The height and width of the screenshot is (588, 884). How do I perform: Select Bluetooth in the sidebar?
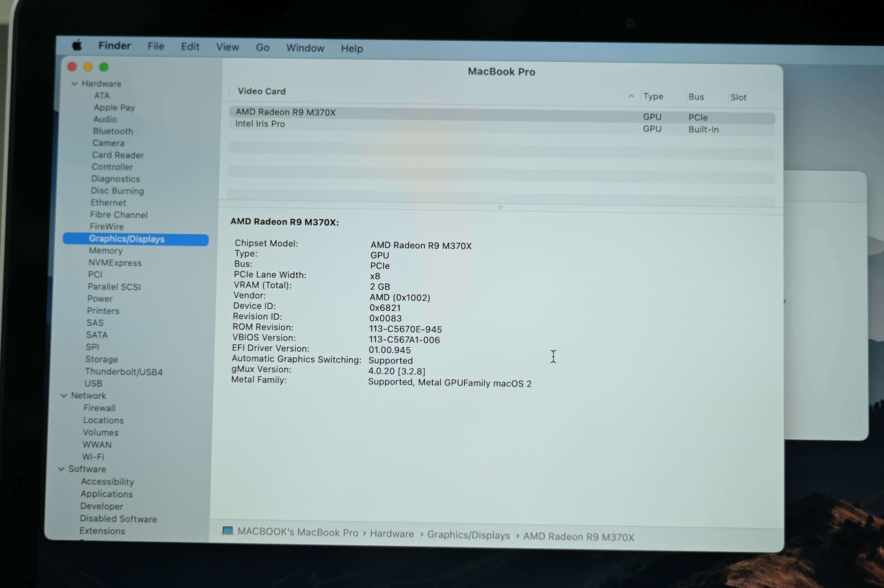pos(113,131)
